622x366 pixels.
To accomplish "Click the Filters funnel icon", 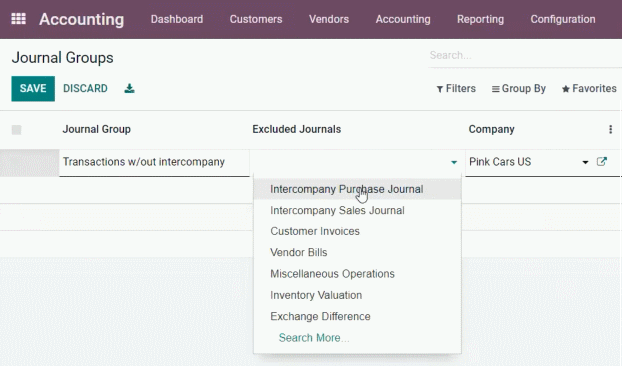I will [x=440, y=89].
